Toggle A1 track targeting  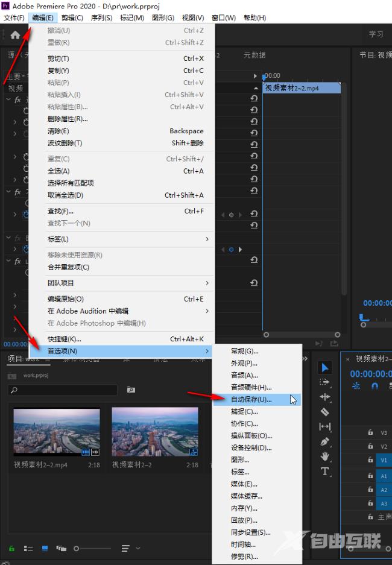point(384,476)
